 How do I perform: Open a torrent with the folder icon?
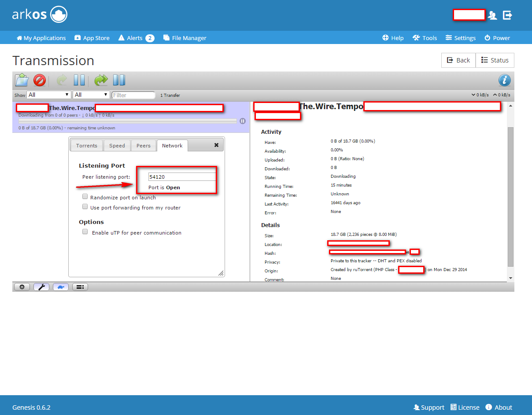(x=22, y=80)
